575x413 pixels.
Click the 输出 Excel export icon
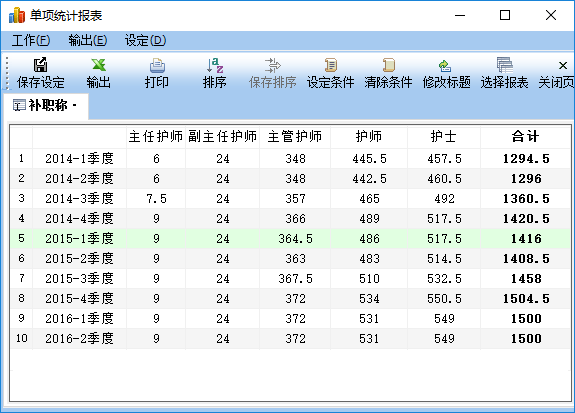(99, 65)
